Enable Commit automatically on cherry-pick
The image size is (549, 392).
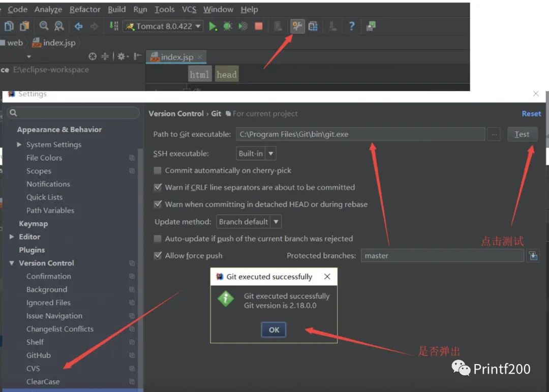(x=158, y=171)
